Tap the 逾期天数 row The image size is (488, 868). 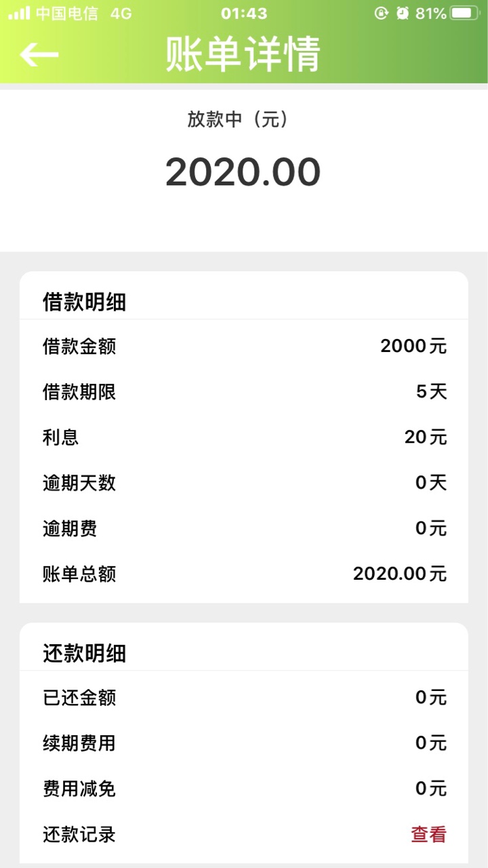click(x=244, y=483)
